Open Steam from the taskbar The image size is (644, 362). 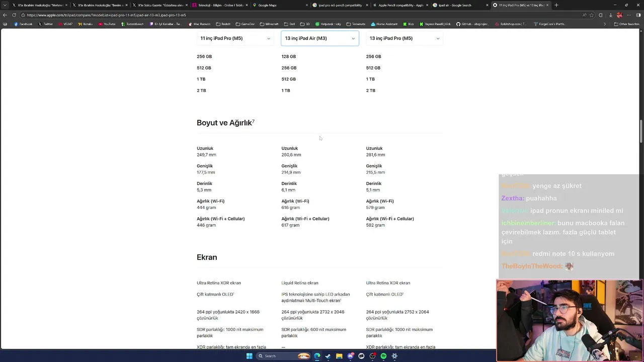click(328, 356)
